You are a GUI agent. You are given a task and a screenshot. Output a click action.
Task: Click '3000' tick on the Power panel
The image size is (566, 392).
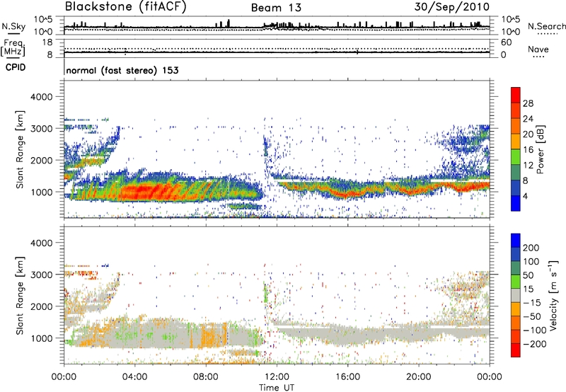click(x=41, y=129)
